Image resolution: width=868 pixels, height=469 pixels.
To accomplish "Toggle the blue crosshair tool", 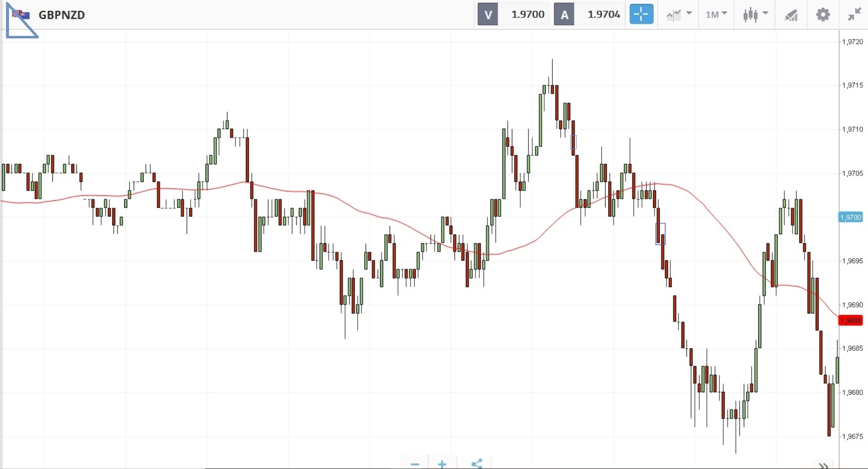I will (x=641, y=14).
